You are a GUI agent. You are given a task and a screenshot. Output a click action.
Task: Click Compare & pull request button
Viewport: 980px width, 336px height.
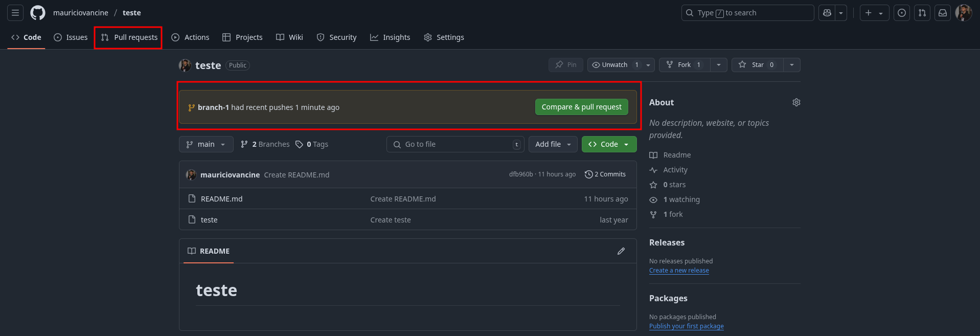pos(581,107)
